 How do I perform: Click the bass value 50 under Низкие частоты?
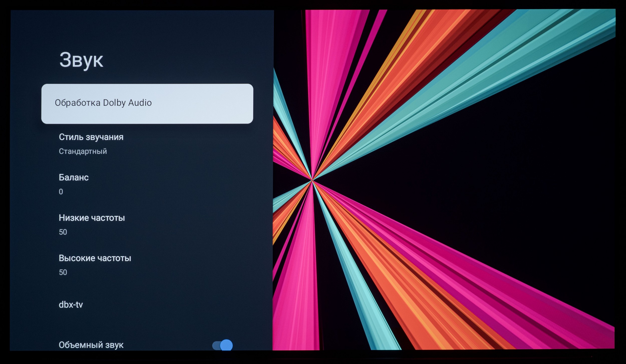(x=63, y=232)
